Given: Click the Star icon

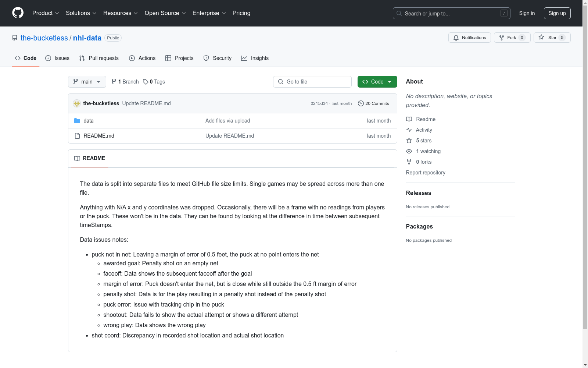Looking at the screenshot, I should point(541,37).
